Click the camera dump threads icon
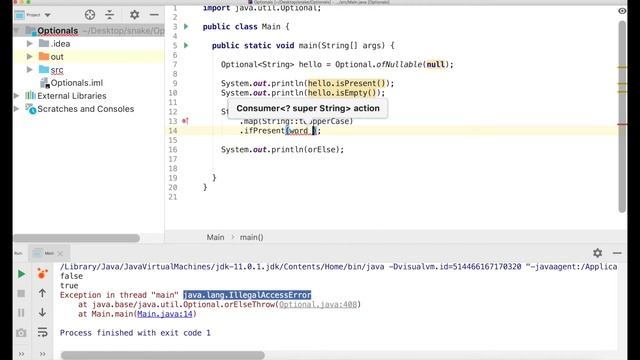 tap(21, 333)
